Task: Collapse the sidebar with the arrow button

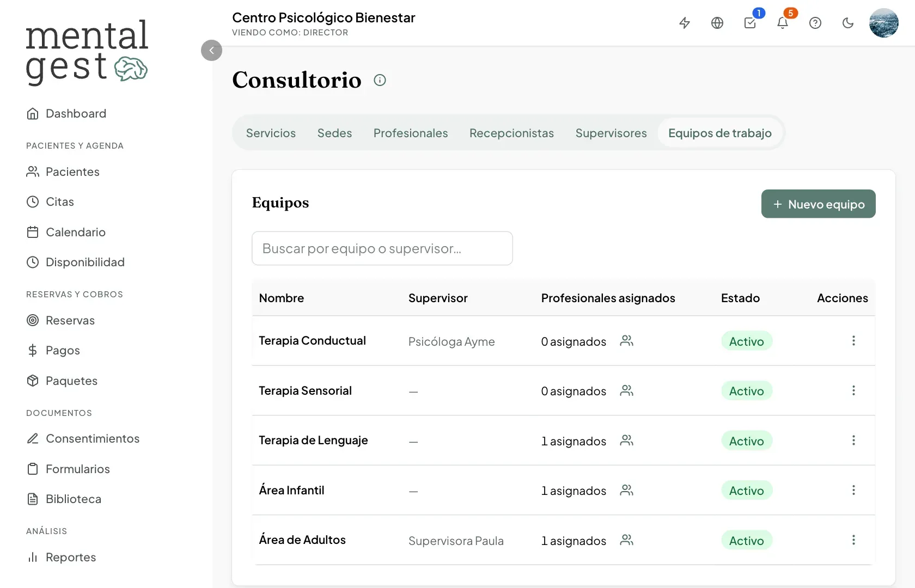Action: tap(211, 51)
